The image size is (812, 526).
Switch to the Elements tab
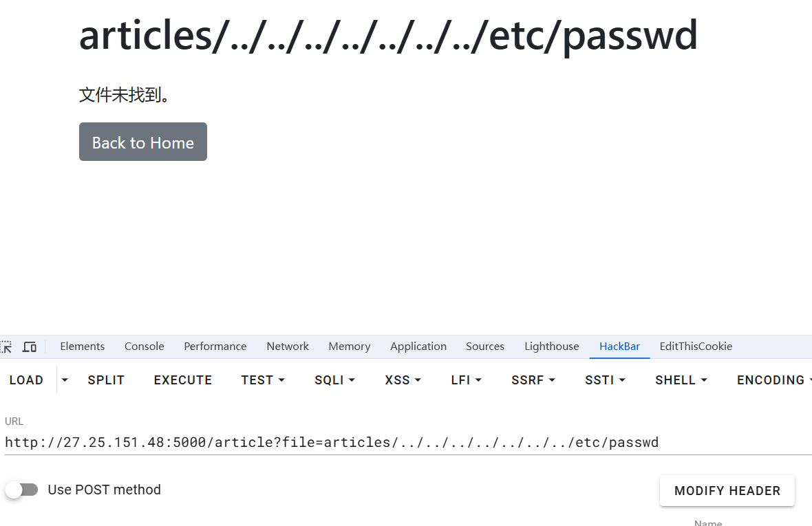click(x=83, y=347)
